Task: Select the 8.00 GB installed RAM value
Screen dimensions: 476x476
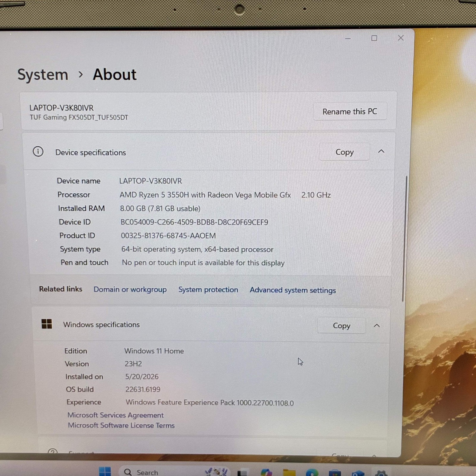Action: (x=160, y=209)
